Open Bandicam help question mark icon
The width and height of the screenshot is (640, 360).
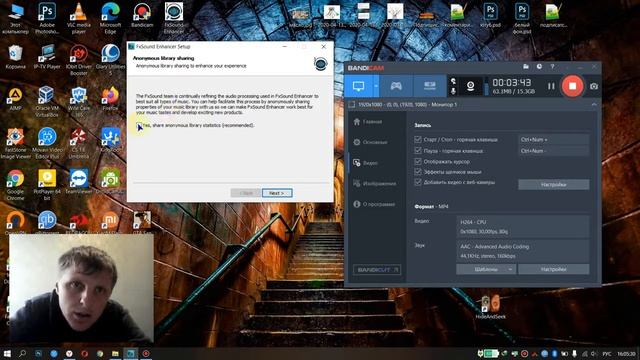pos(552,67)
